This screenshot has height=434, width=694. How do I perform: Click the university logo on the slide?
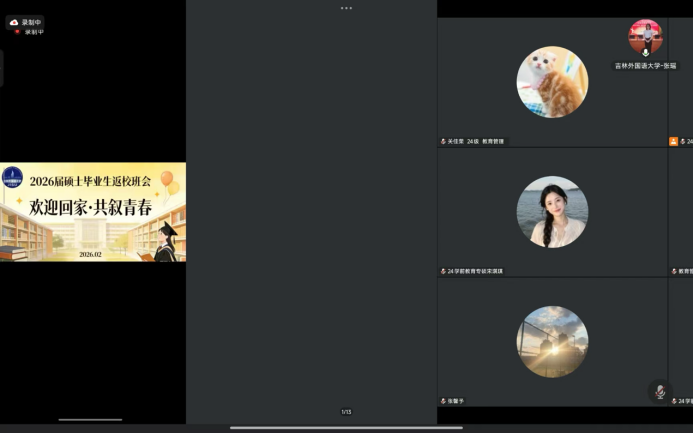coord(12,178)
